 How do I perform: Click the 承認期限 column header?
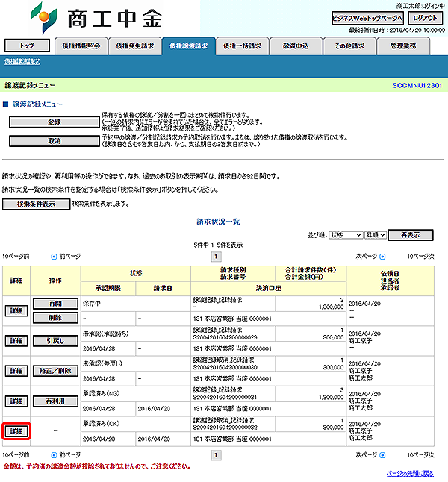(x=108, y=288)
